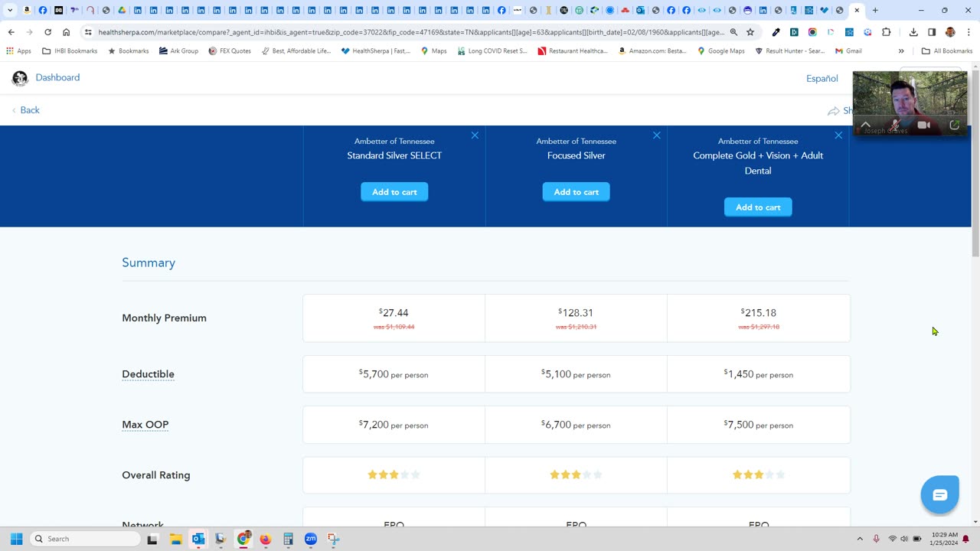Open Chrome three-dot menu
The height and width of the screenshot is (551, 980).
click(967, 32)
